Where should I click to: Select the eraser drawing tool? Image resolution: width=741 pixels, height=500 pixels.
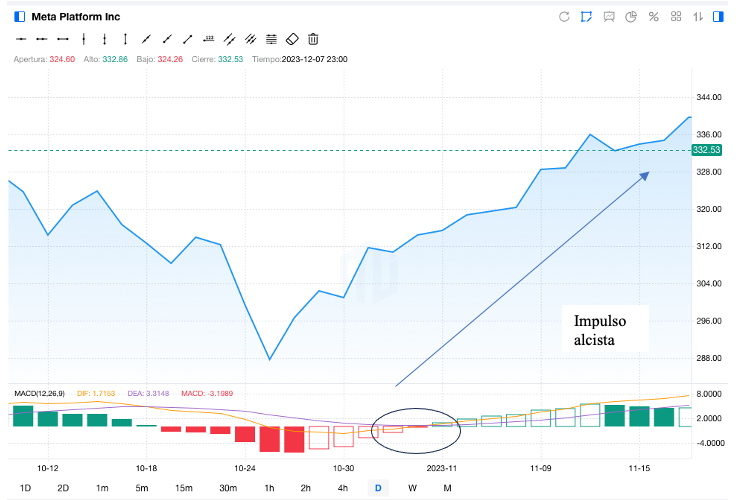[x=292, y=39]
